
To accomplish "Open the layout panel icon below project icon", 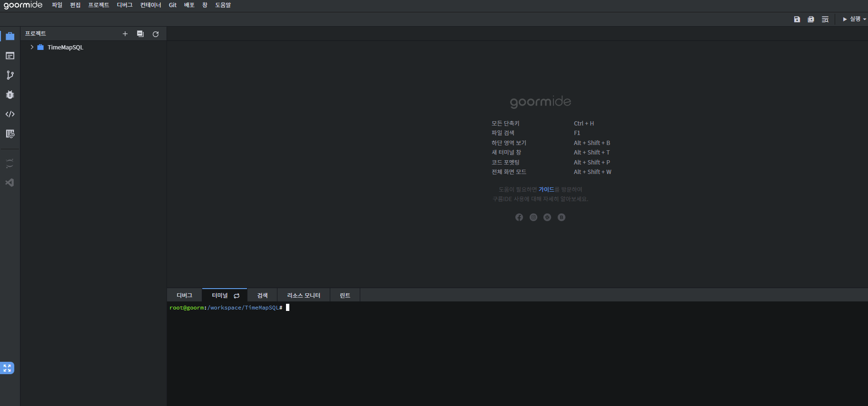I will point(10,56).
